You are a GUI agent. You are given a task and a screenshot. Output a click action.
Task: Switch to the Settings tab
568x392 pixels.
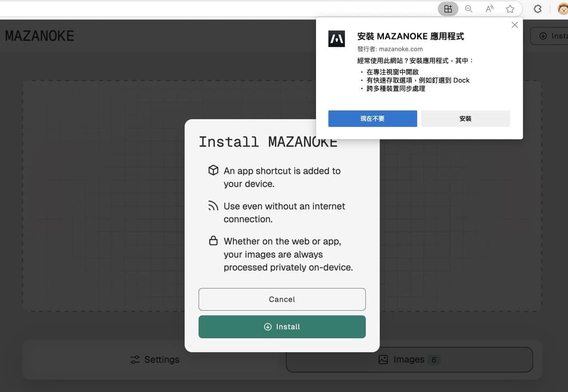pos(154,360)
